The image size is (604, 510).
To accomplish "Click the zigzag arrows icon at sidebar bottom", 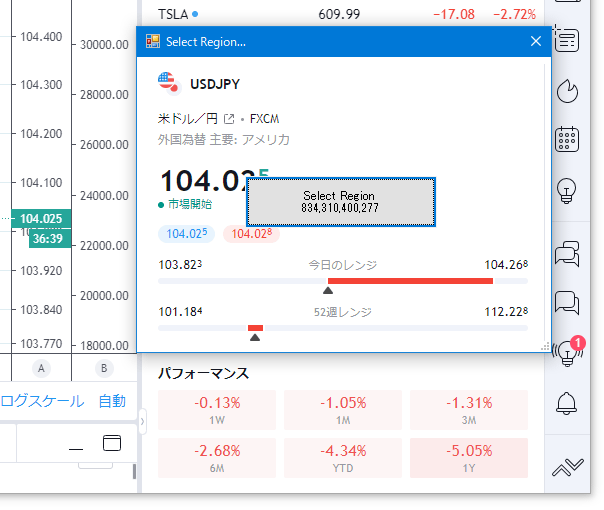I will [568, 467].
